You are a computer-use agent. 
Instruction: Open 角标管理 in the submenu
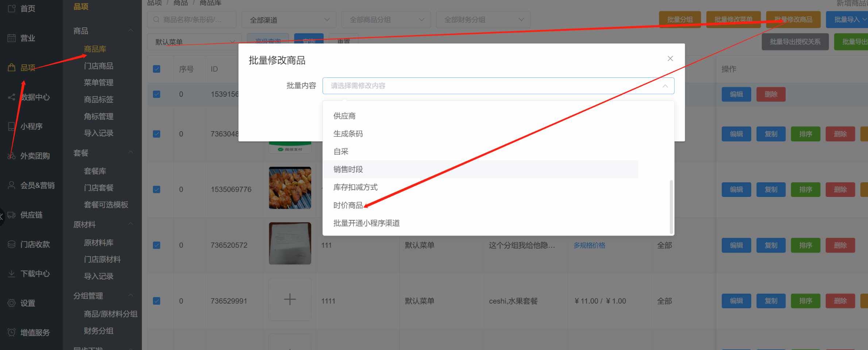click(99, 116)
